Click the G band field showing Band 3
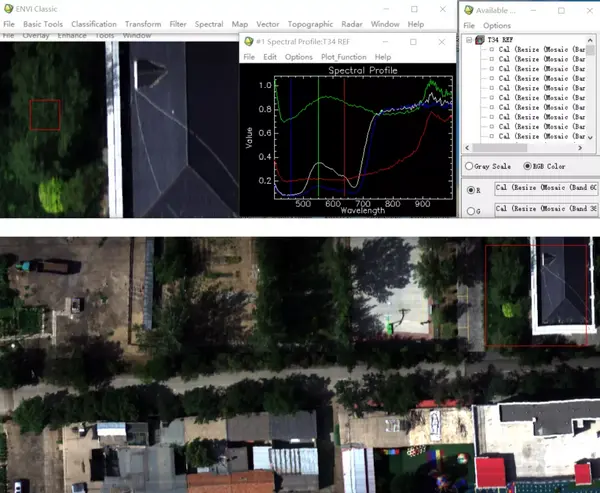Screen dimensions: 600x493 546,209
